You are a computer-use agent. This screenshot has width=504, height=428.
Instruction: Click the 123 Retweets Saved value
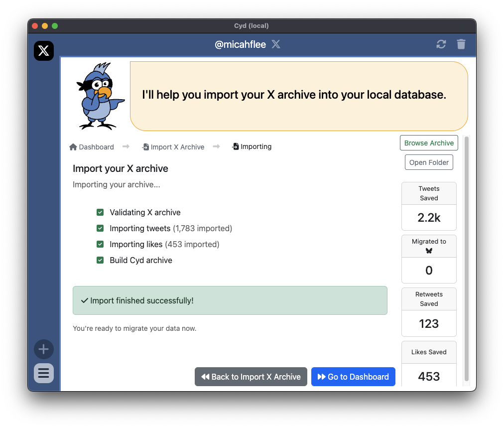click(x=429, y=323)
